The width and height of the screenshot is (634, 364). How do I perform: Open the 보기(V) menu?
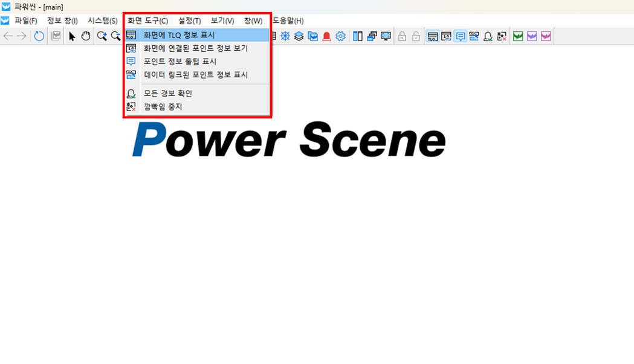pos(222,21)
